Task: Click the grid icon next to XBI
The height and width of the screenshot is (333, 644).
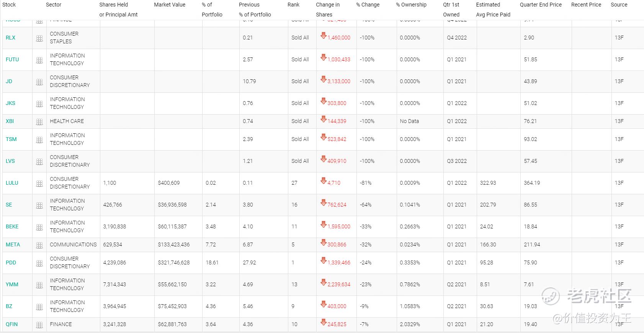Action: point(39,122)
